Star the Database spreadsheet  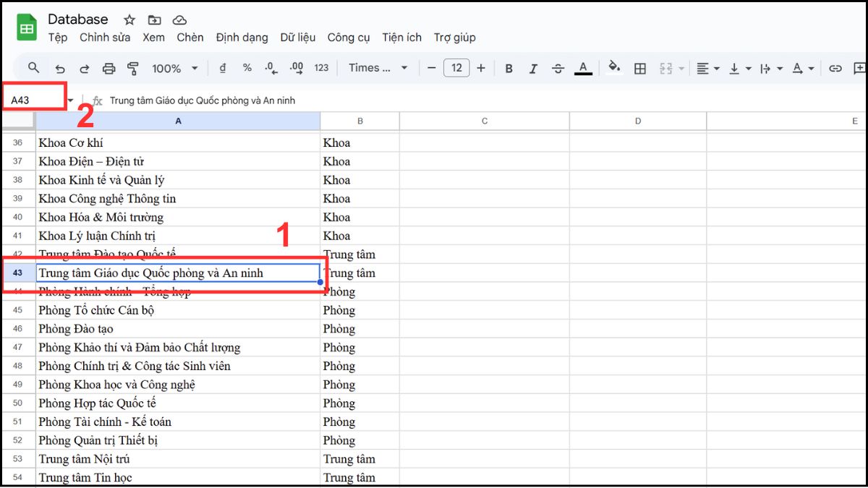(127, 20)
